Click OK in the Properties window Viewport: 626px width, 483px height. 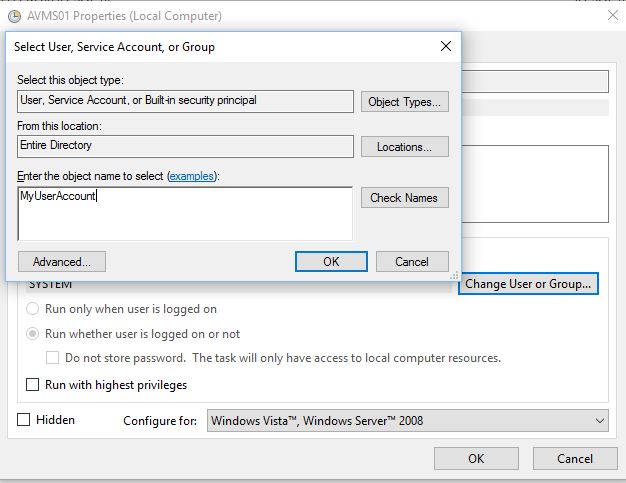(x=476, y=458)
